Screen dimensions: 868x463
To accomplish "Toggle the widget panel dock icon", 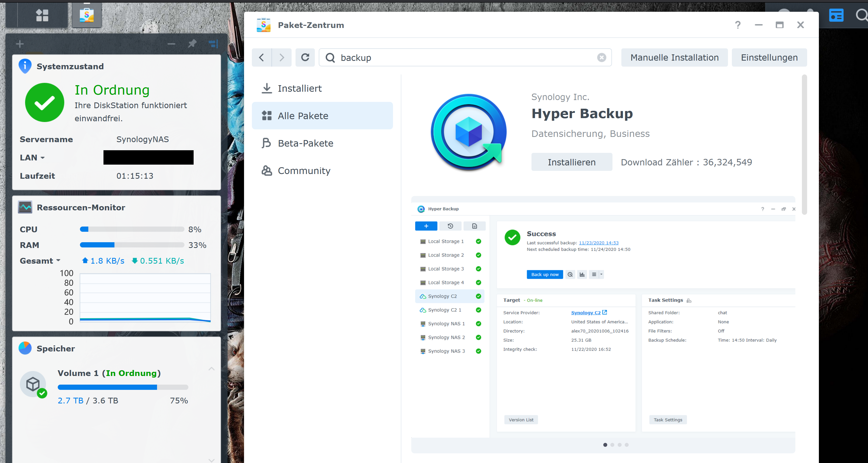I will tap(213, 44).
